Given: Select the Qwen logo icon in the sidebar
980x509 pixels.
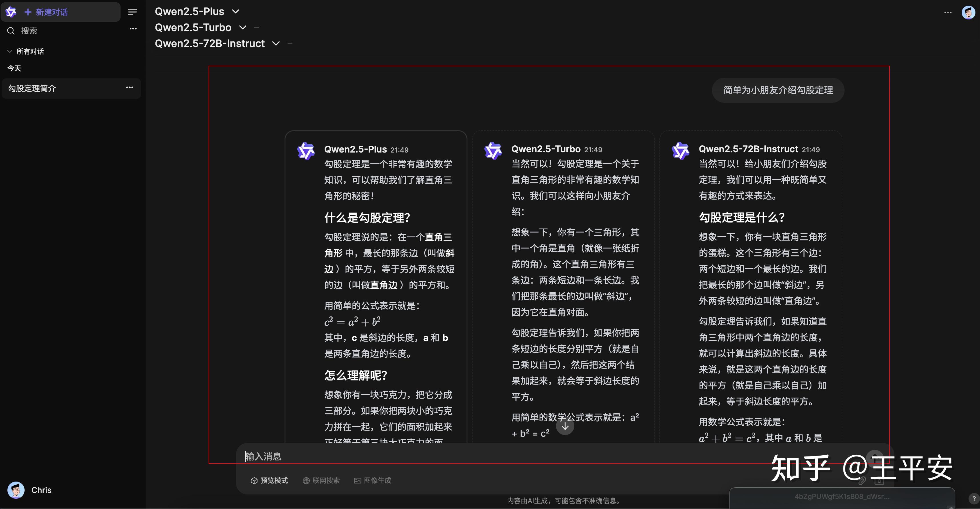Looking at the screenshot, I should (x=11, y=12).
